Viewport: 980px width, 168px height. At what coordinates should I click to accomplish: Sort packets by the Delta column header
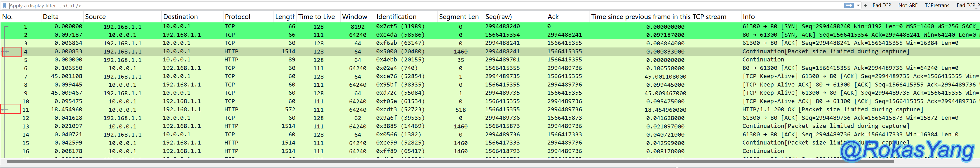[x=51, y=17]
